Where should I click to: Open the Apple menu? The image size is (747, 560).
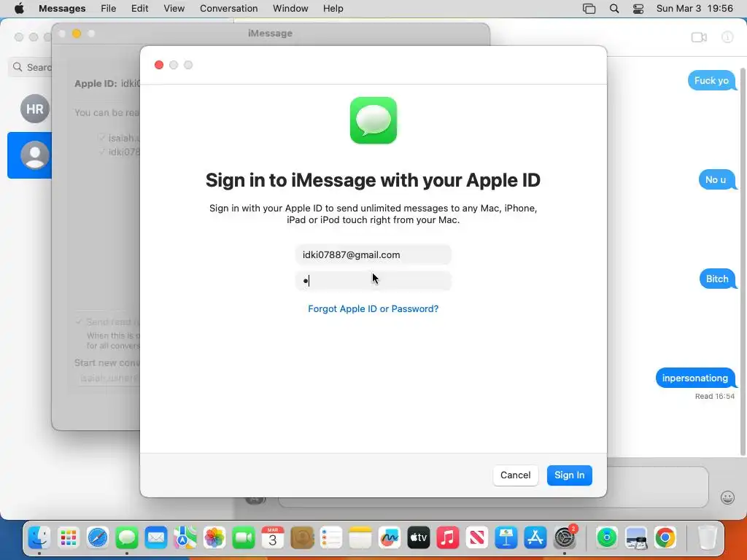(19, 9)
